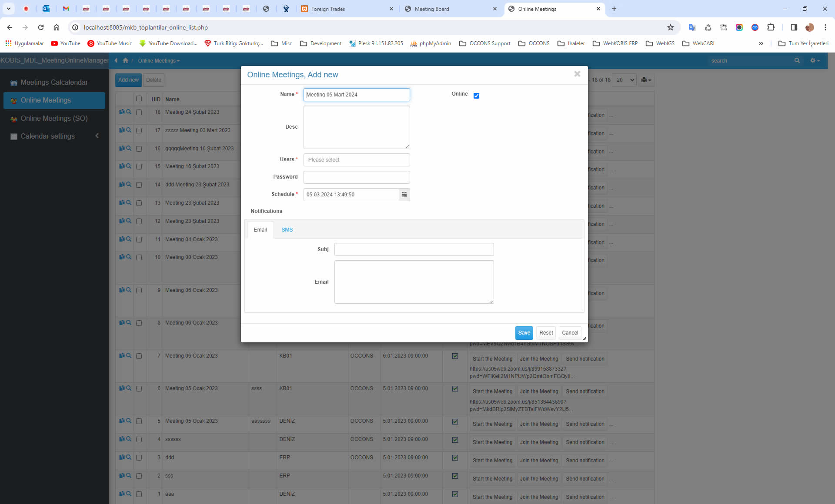This screenshot has height=504, width=835.
Task: Toggle the select-all checkbox in table header
Action: point(139,99)
